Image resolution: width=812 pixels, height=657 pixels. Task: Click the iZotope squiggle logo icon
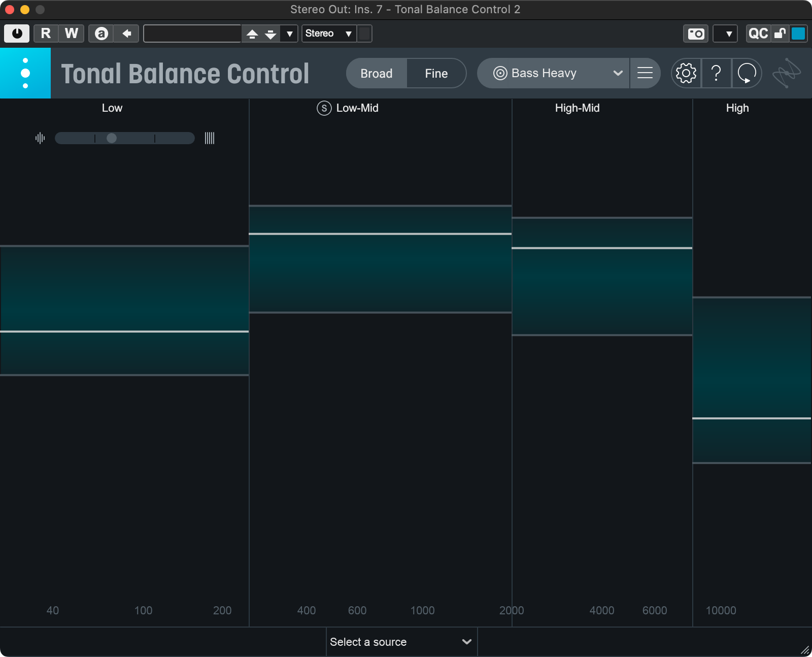click(786, 73)
